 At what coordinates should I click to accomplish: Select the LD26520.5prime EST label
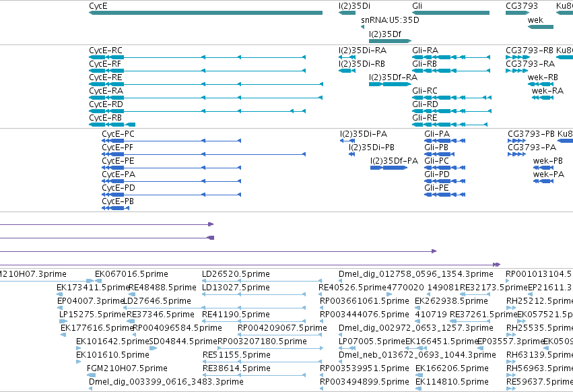[x=236, y=274]
